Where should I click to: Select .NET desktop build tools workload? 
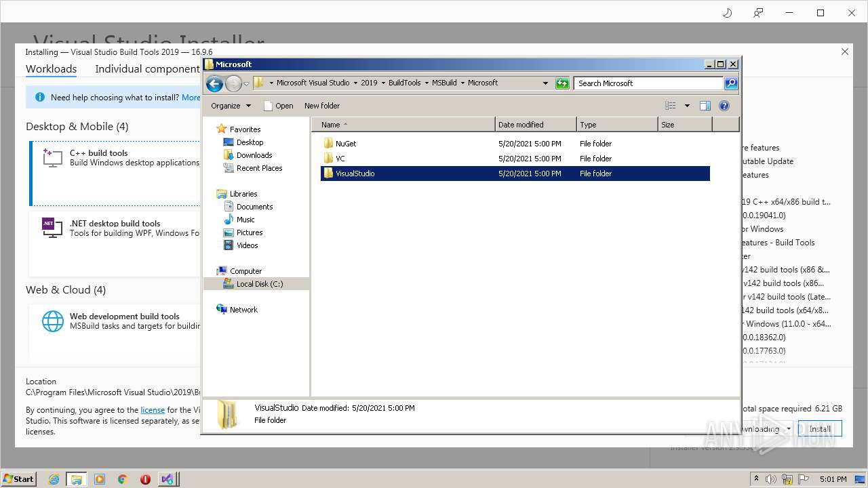click(x=115, y=243)
